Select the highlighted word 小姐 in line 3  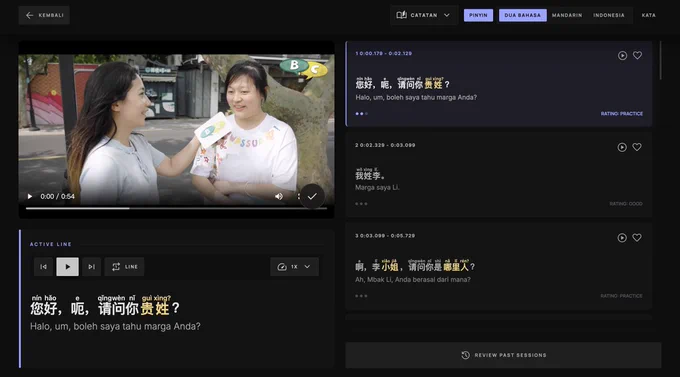pyautogui.click(x=389, y=266)
